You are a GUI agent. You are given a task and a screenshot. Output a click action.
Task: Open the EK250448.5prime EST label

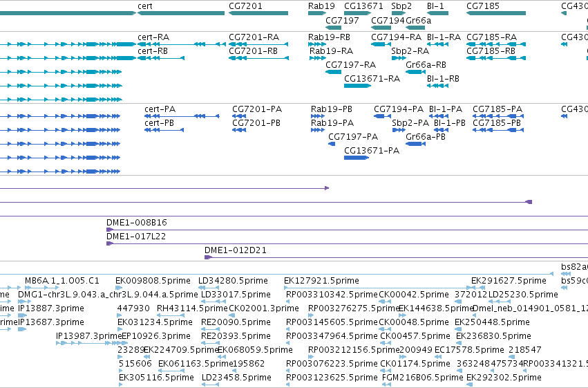tap(492, 322)
